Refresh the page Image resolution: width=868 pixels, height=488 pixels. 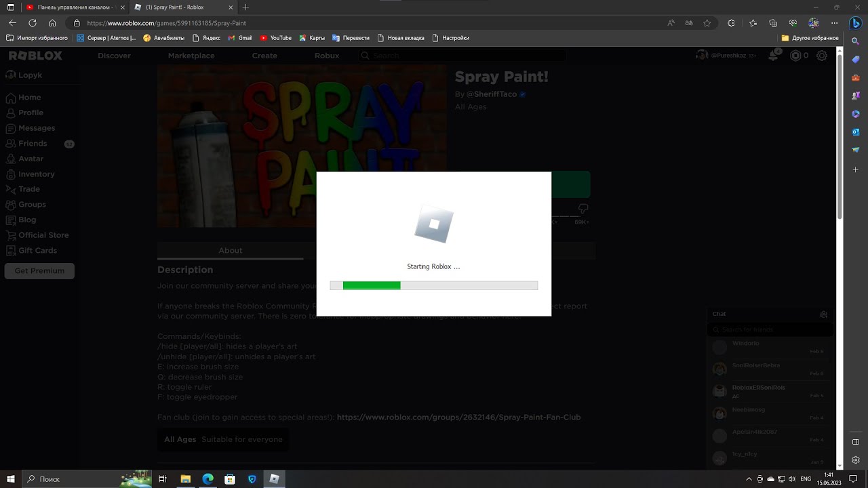click(x=32, y=22)
